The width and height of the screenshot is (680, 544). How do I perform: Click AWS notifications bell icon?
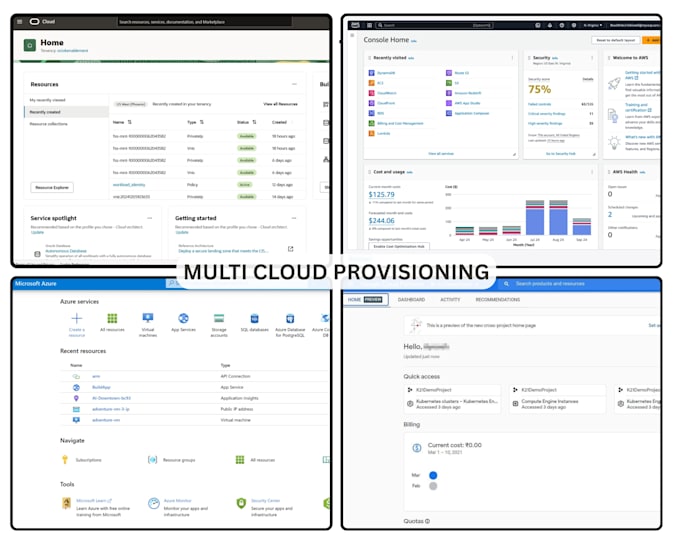(x=550, y=25)
